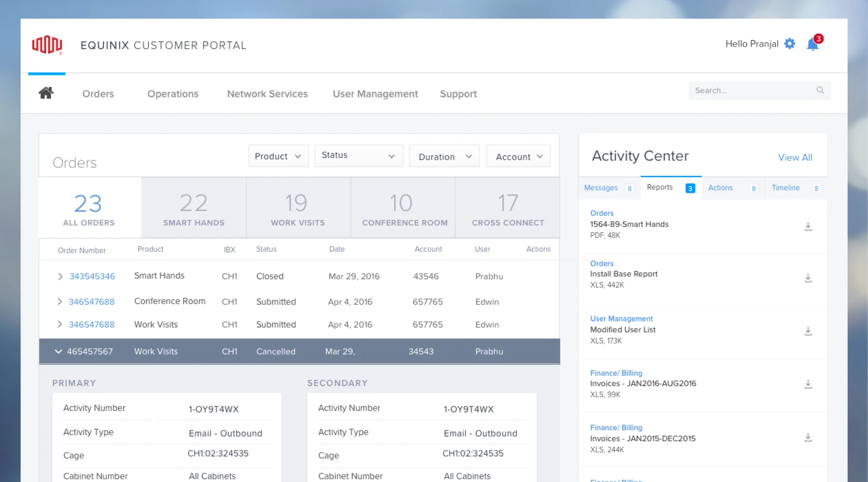Click the search magnifier icon
Viewport: 868px width, 482px height.
(820, 90)
